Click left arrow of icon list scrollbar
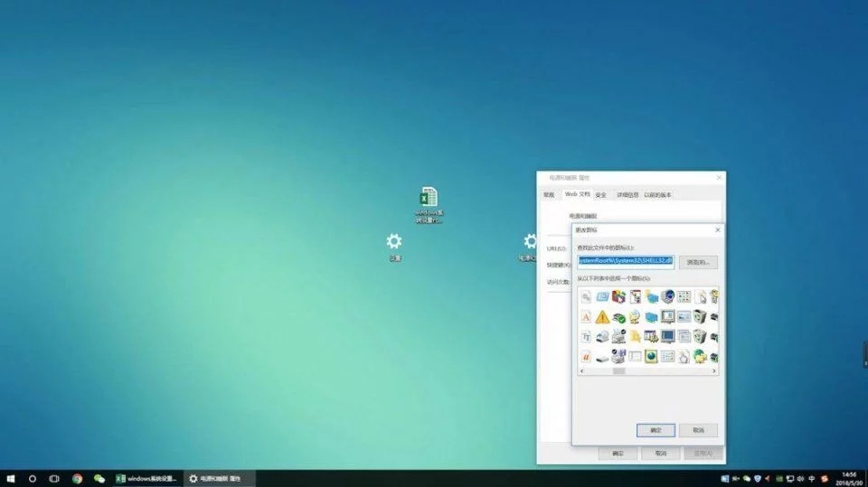This screenshot has height=487, width=868. pos(581,371)
